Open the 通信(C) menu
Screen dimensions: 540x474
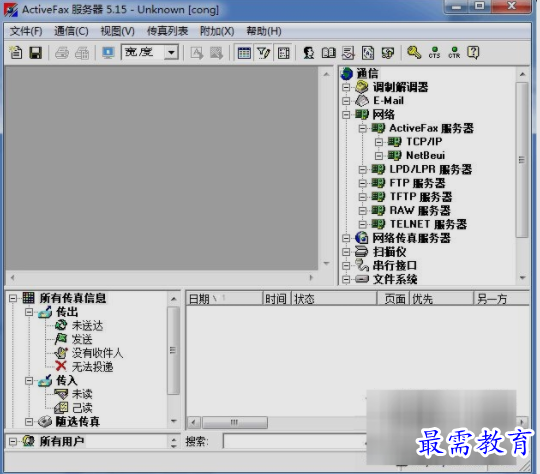point(71,31)
